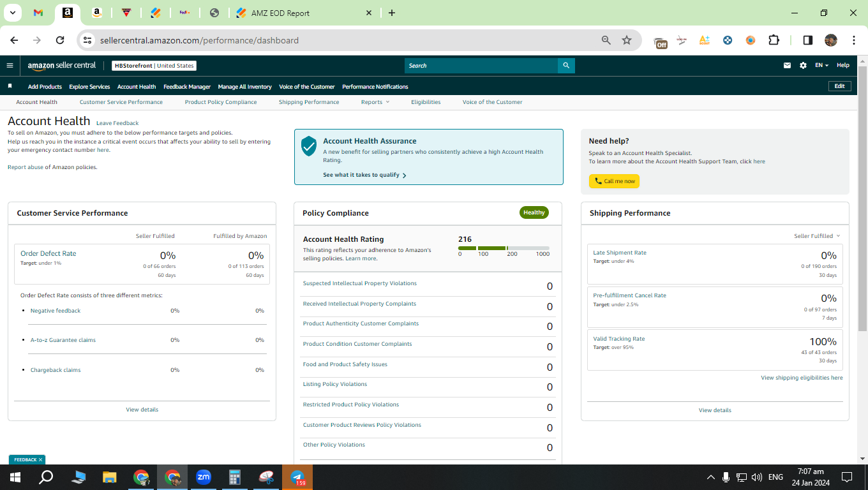868x490 pixels.
Task: Open Suspected Intellectual Property Violations
Action: point(360,283)
